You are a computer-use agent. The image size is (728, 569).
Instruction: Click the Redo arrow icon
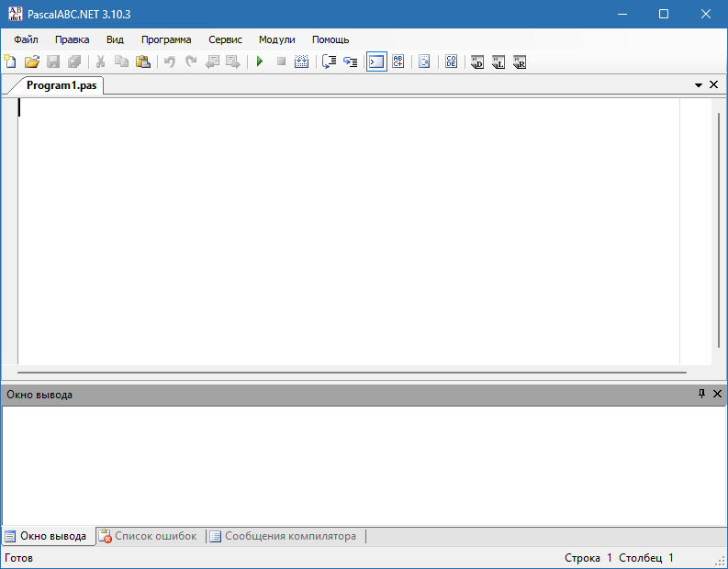coord(191,61)
